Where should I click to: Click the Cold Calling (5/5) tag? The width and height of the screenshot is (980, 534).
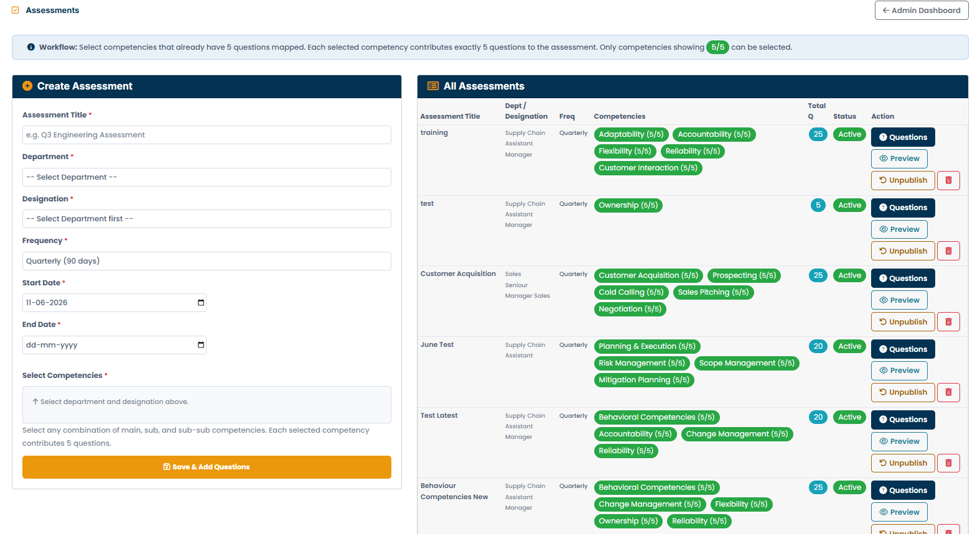click(631, 292)
